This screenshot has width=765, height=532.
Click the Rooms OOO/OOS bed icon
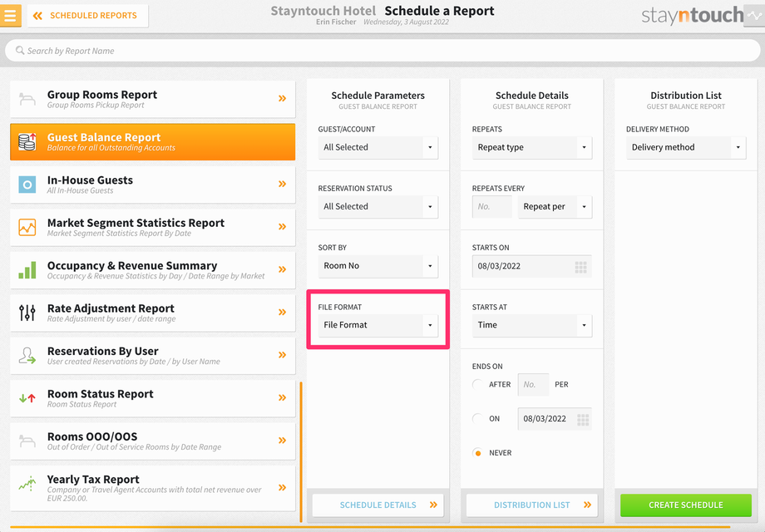pyautogui.click(x=27, y=441)
